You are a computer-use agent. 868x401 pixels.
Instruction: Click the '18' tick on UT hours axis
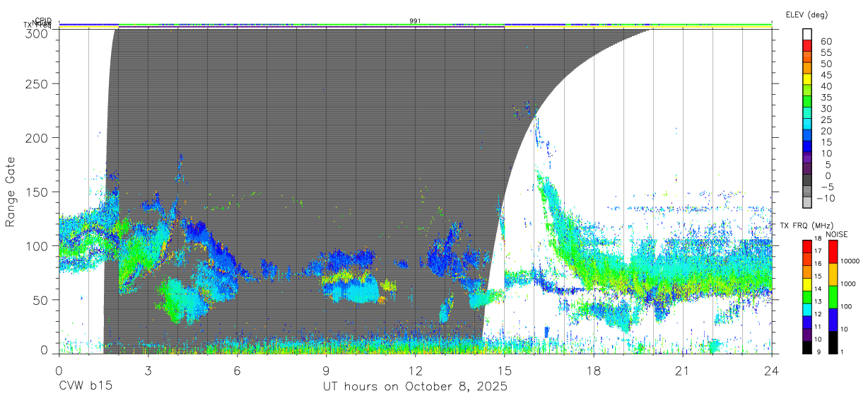click(593, 371)
